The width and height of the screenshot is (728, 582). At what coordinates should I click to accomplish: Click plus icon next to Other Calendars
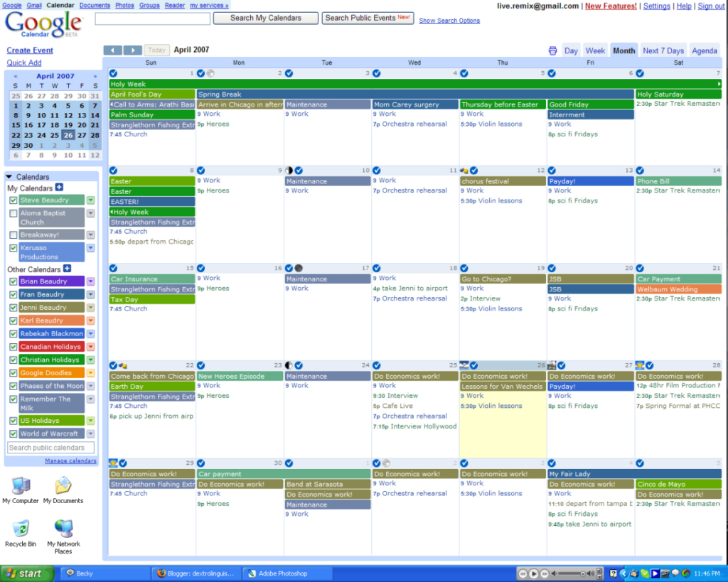tap(67, 269)
